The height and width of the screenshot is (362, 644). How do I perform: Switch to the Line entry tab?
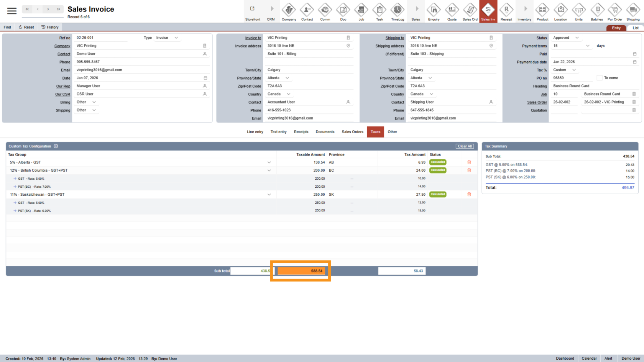coord(255,132)
